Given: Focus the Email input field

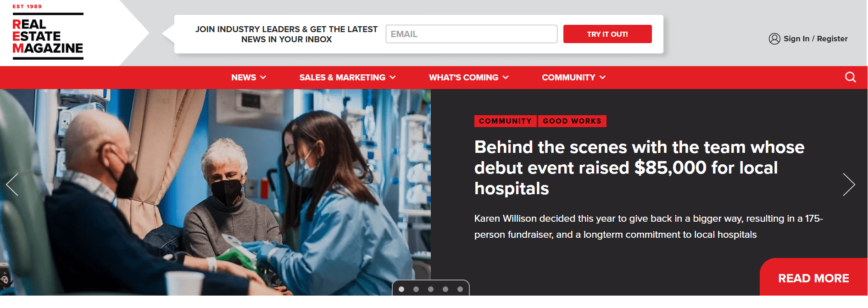Looking at the screenshot, I should (471, 34).
